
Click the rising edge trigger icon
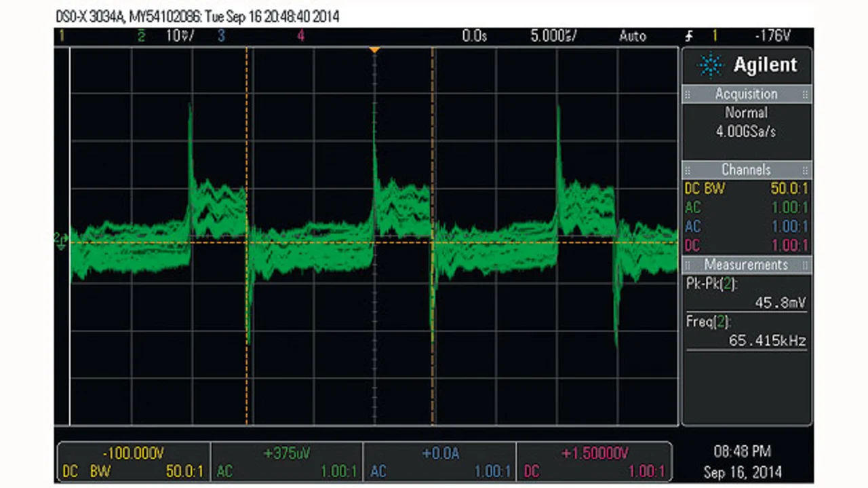click(690, 36)
